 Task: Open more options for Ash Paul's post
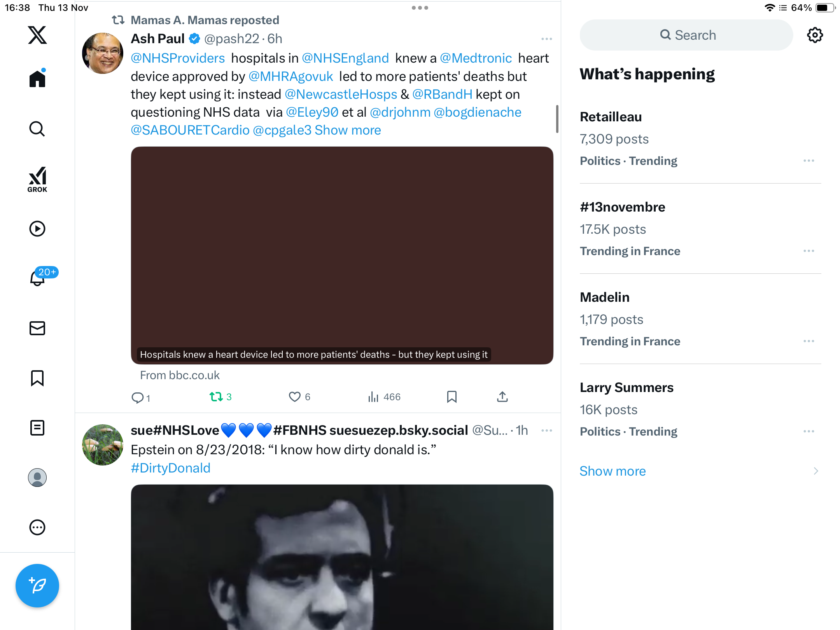546,39
